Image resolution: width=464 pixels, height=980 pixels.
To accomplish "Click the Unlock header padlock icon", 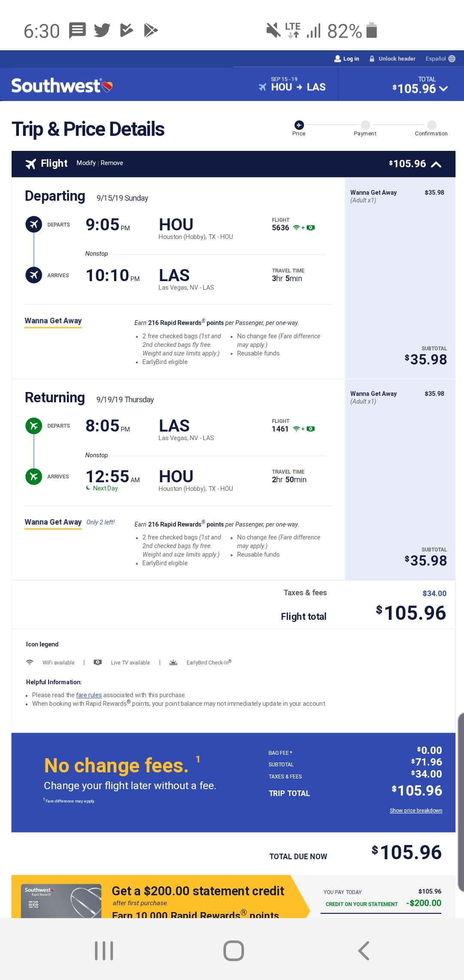I will pyautogui.click(x=372, y=58).
